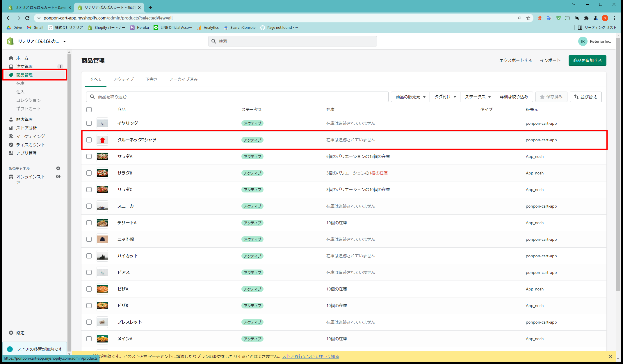The height and width of the screenshot is (364, 623).
Task: Click the Home house icon in sidebar
Action: pyautogui.click(x=11, y=58)
